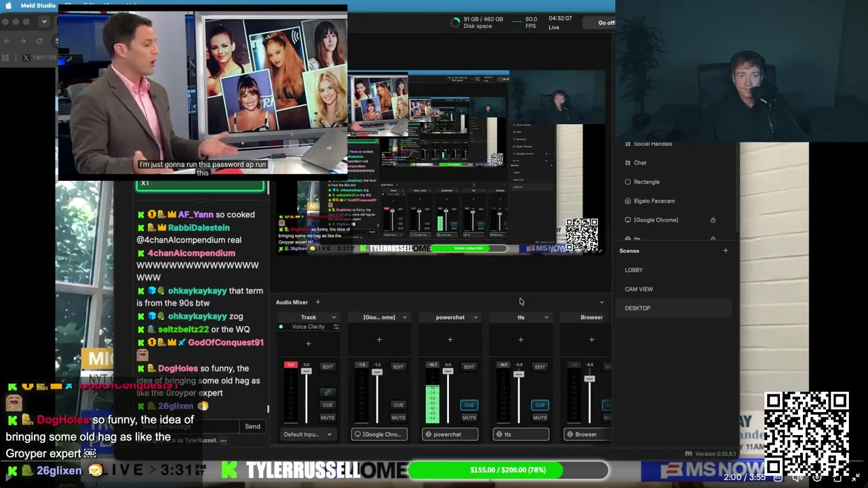The image size is (868, 488).
Task: Click the tts channel volume fader
Action: coord(519,374)
